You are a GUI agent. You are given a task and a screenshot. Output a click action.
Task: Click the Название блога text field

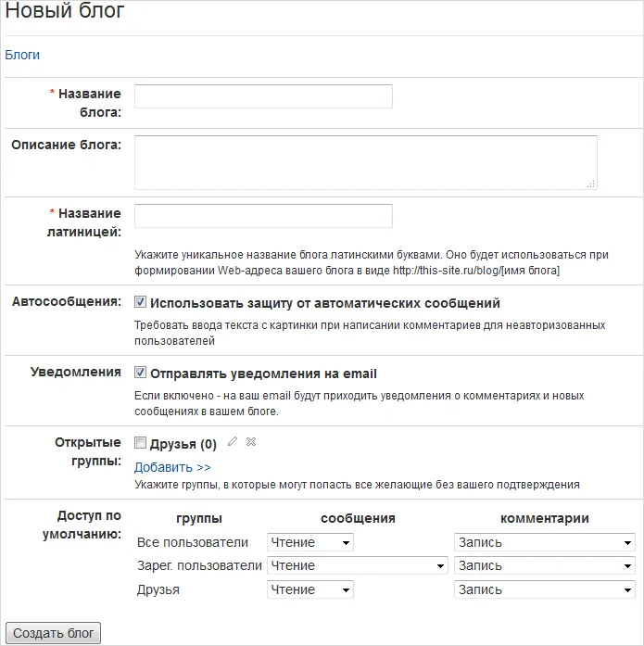[x=263, y=96]
